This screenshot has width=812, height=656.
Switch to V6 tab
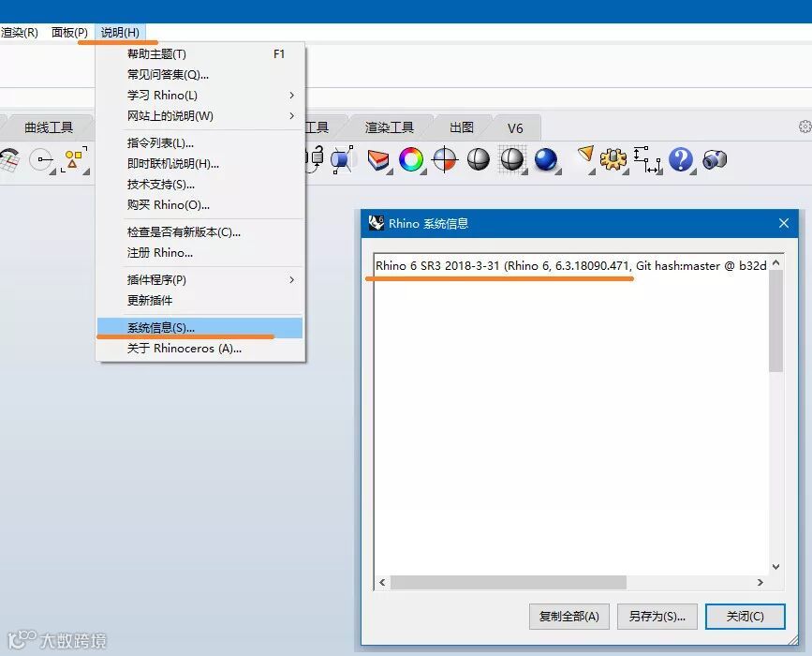(x=515, y=128)
